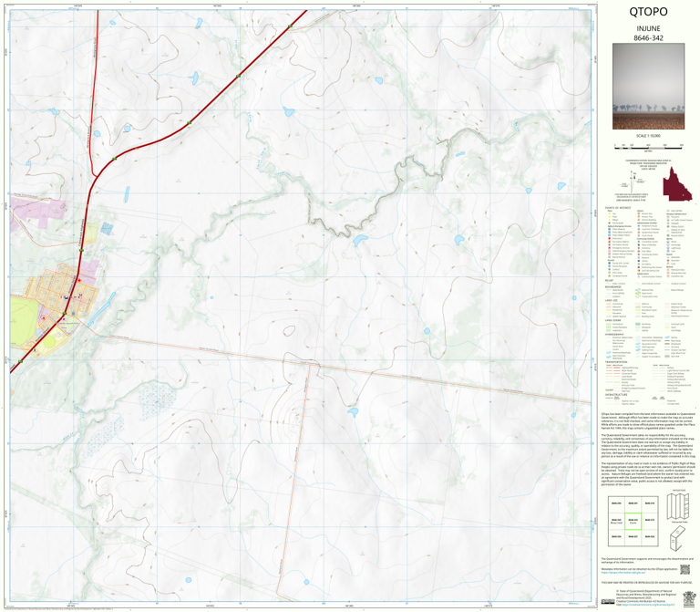This screenshot has height=612, width=700.
Task: Scan-target the QTopo QR code
Action: pos(685,569)
